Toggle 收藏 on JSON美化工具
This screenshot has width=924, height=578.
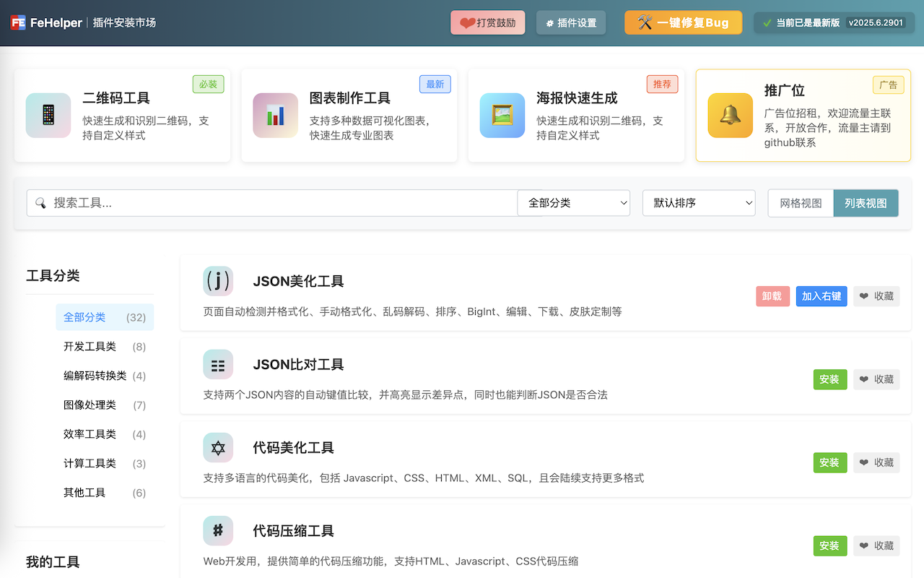(876, 296)
